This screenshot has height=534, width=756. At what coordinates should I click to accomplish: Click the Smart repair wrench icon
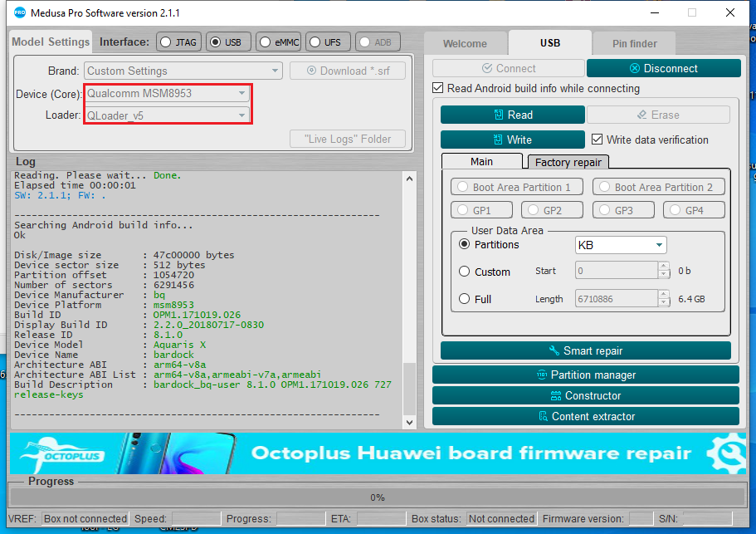pyautogui.click(x=554, y=350)
